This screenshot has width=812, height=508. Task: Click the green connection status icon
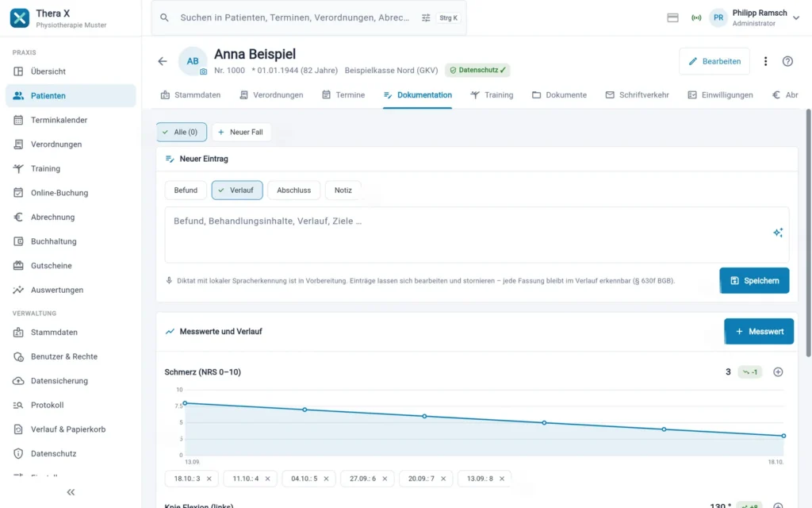pos(696,17)
